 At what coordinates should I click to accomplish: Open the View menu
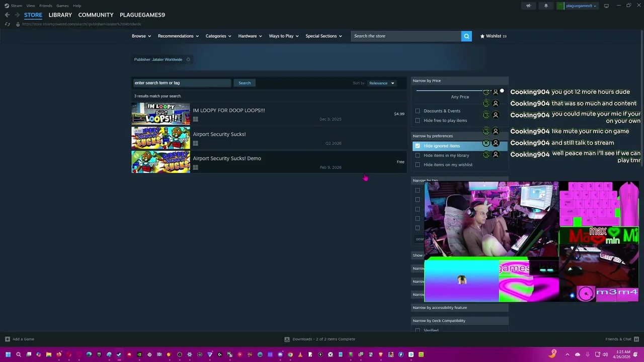(x=31, y=6)
